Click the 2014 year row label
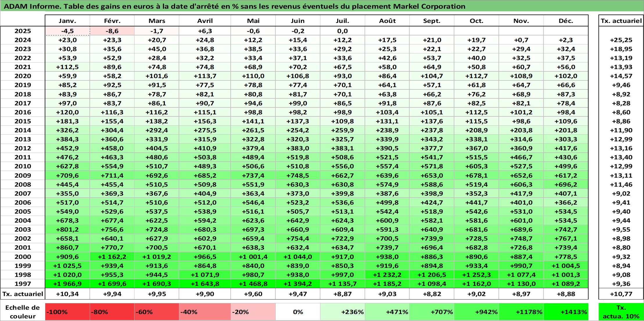The height and width of the screenshot is (321, 644). (23, 130)
